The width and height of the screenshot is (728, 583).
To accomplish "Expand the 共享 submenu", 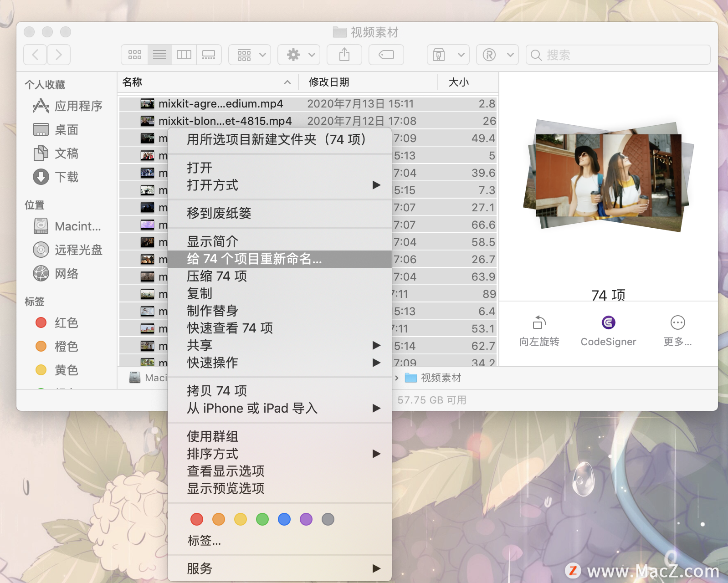I will [x=280, y=345].
